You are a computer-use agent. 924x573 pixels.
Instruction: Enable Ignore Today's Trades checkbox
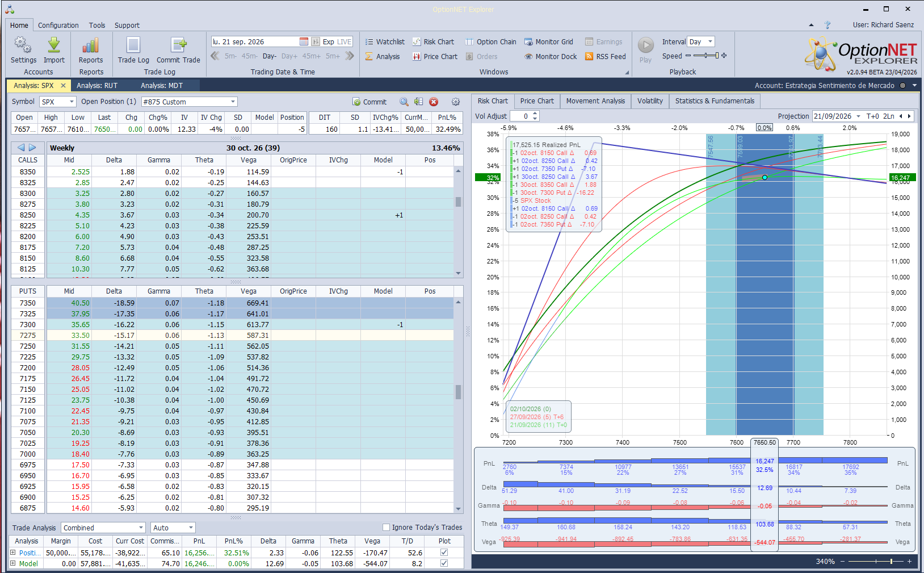[x=386, y=527]
